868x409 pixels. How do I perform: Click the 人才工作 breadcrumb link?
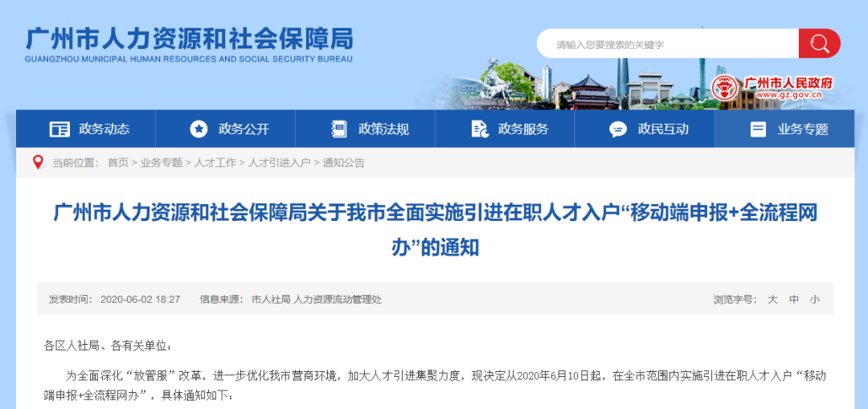click(215, 162)
